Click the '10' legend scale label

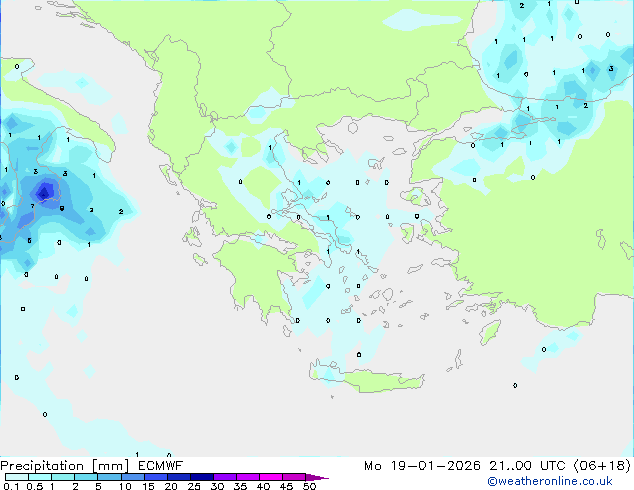pyautogui.click(x=125, y=486)
